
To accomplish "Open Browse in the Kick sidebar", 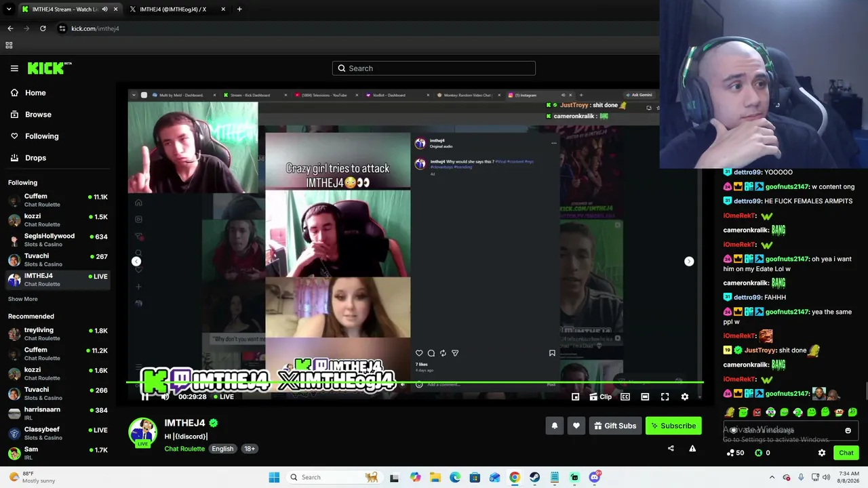I will tap(58, 115).
